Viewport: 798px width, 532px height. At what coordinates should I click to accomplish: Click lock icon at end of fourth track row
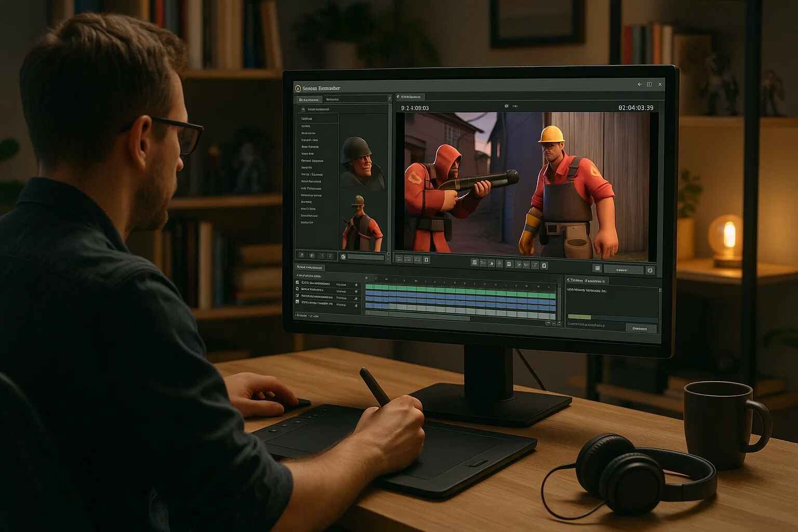[356, 305]
